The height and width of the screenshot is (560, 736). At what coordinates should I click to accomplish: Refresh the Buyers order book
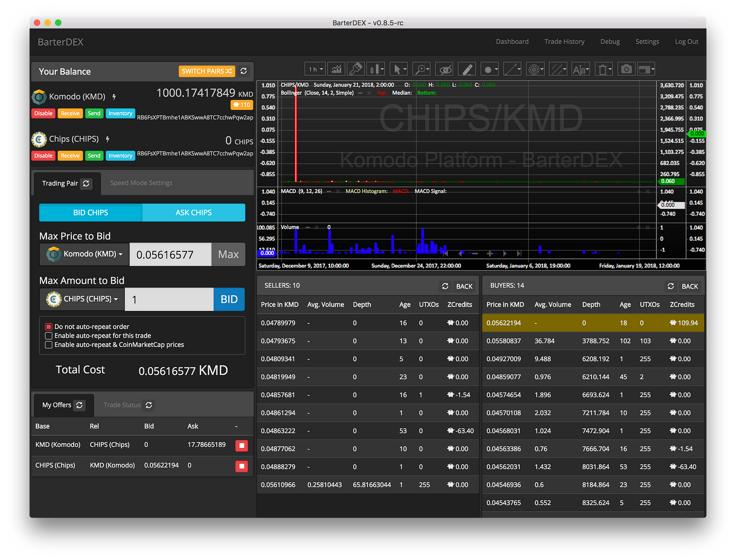pyautogui.click(x=671, y=286)
